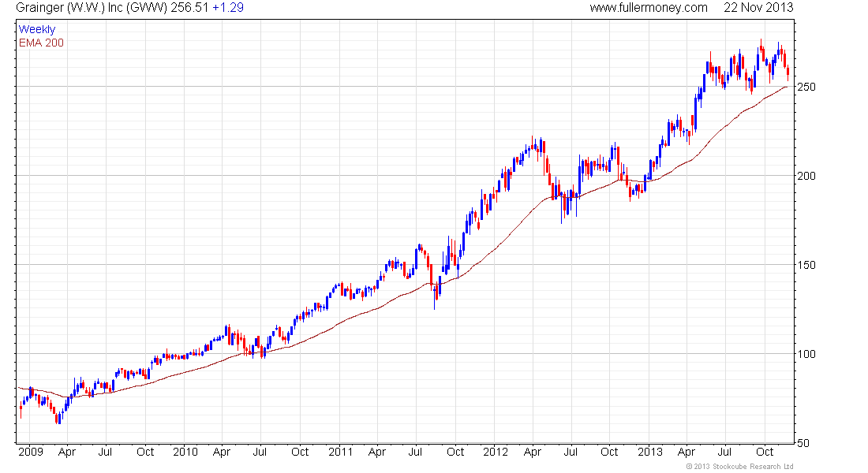Click the chart title 'Grainger (W.W.) Inc (GWW)'
This screenshot has height=473, width=868.
click(x=92, y=8)
